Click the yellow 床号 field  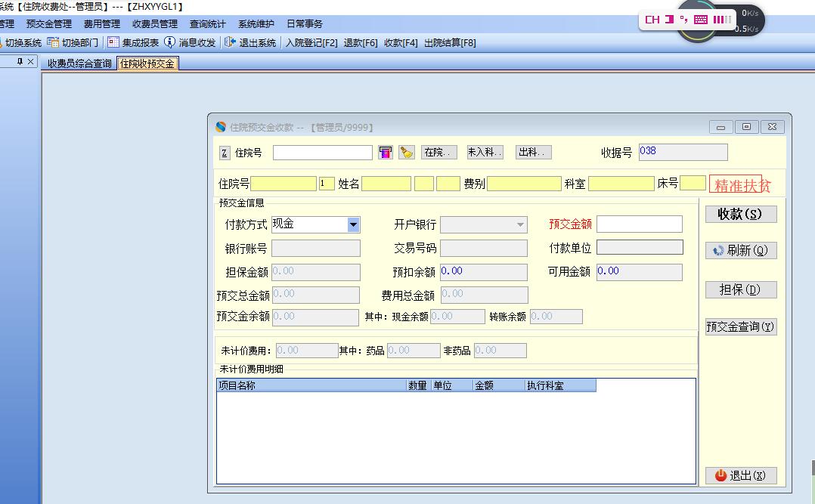pos(693,183)
